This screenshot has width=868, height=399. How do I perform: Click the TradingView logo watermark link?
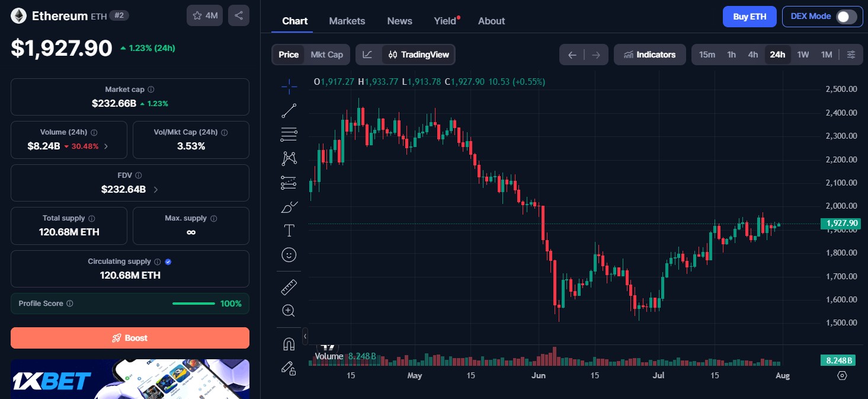click(x=328, y=346)
